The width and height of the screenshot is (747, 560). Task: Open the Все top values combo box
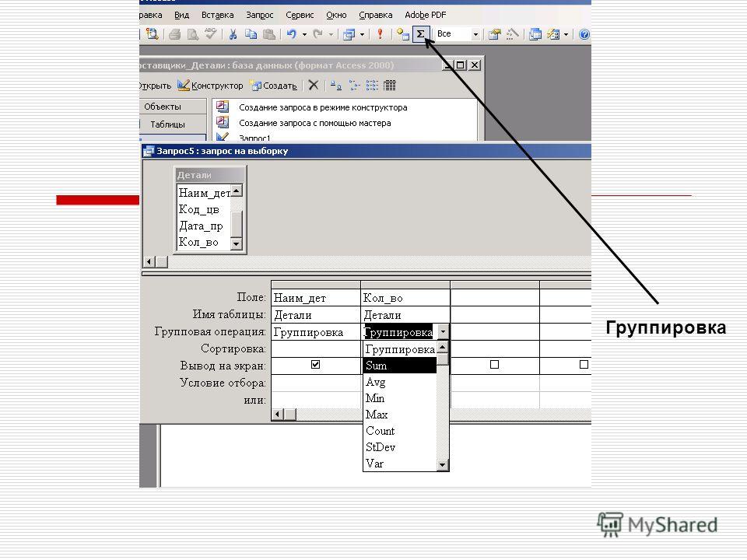click(x=458, y=33)
